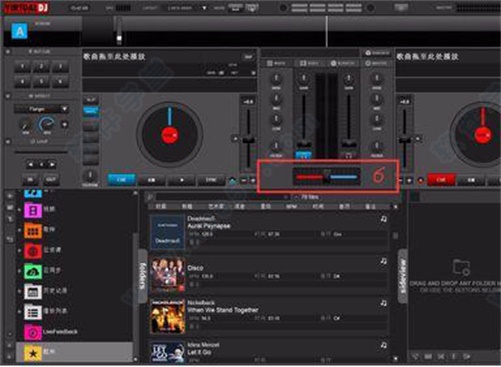The height and width of the screenshot is (367, 501).
Task: Toggle the vertical folders panel tab
Action: [x=143, y=276]
